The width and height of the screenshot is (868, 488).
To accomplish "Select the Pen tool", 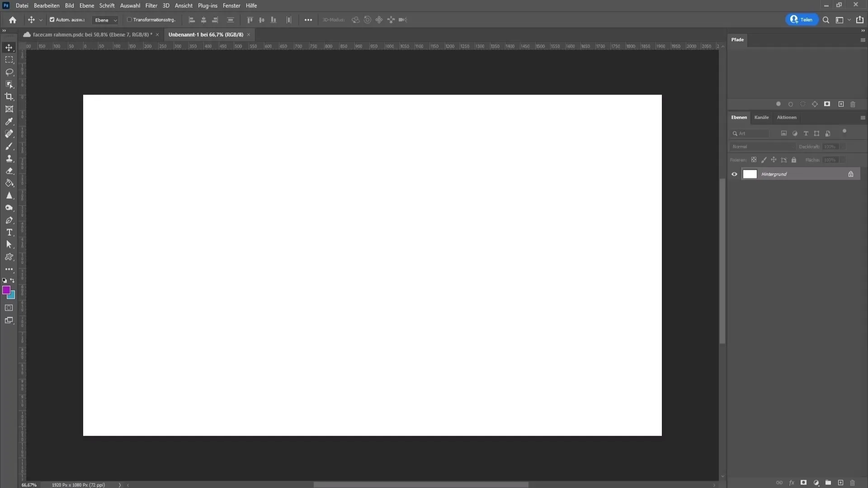I will click(9, 220).
